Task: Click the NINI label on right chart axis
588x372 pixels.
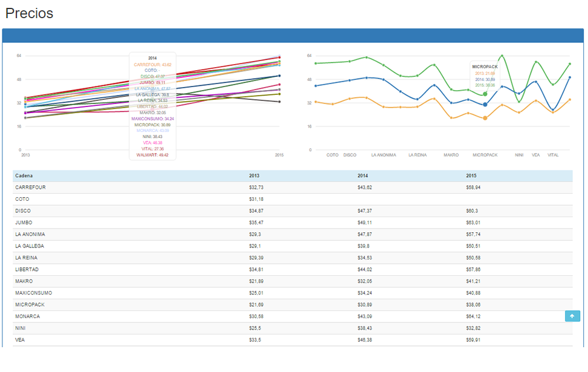Action: click(519, 155)
